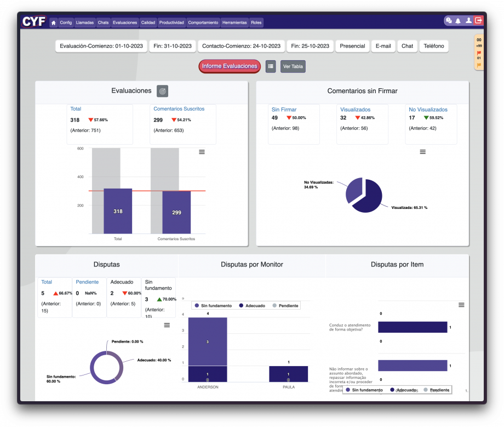Click the Ver Tabla button

(x=293, y=66)
